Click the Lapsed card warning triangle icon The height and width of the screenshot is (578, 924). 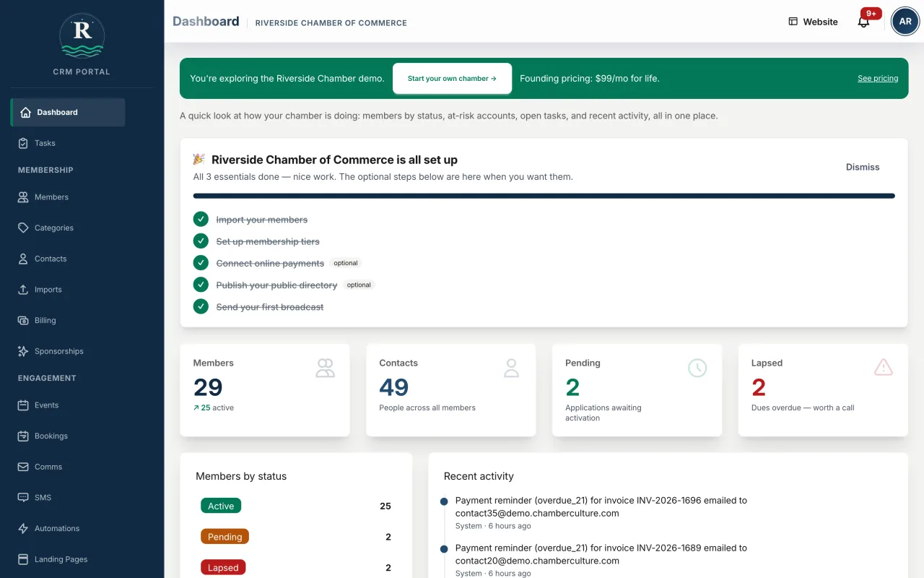pyautogui.click(x=884, y=368)
